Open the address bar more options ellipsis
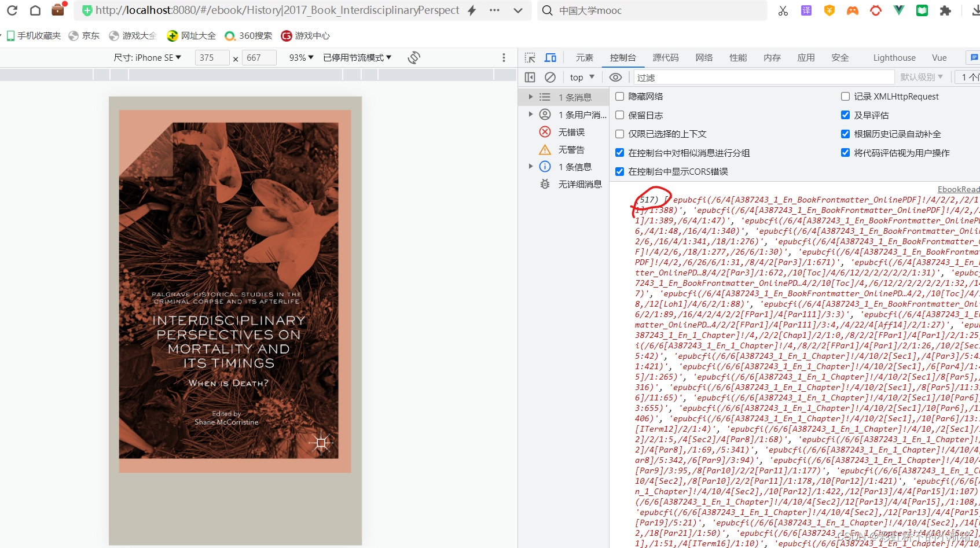 click(494, 10)
